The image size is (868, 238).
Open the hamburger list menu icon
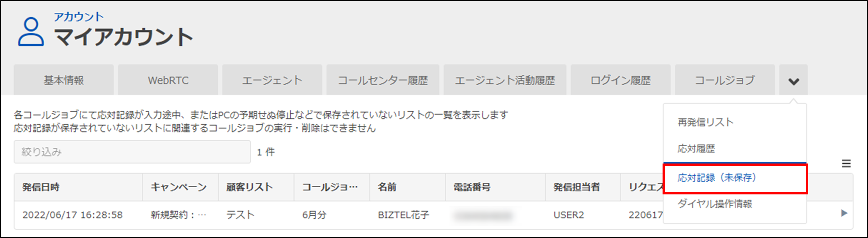click(846, 164)
